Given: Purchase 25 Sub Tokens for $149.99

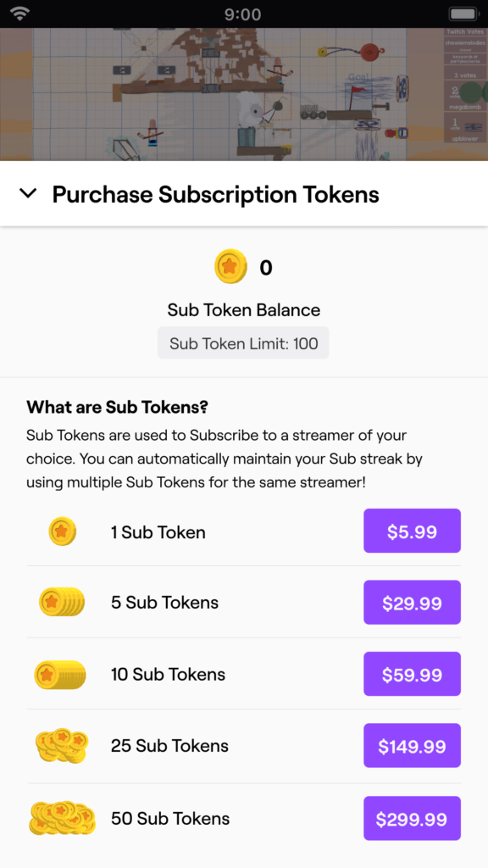Looking at the screenshot, I should [412, 746].
